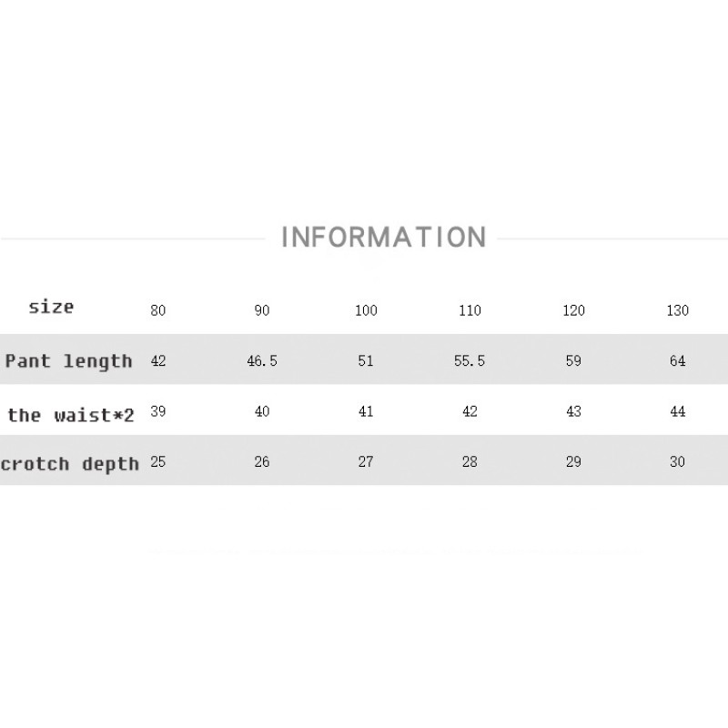Select the waist*2 row label
728x728 pixels.
pyautogui.click(x=71, y=415)
